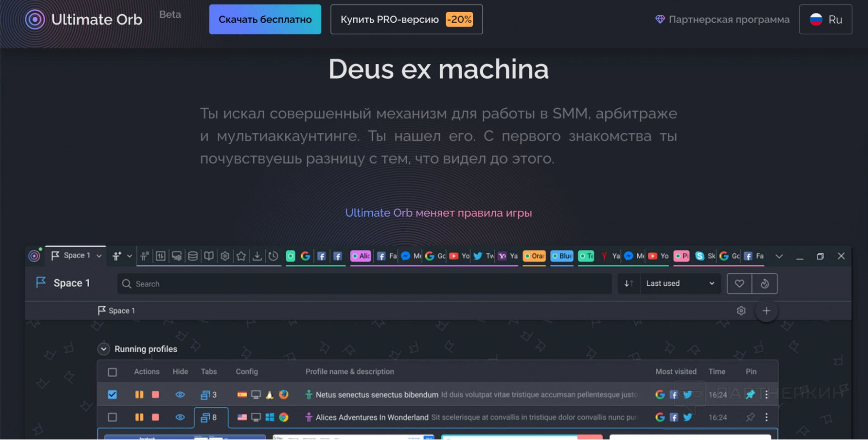
Task: Open the display settings monitor-gear icon
Action: [177, 256]
